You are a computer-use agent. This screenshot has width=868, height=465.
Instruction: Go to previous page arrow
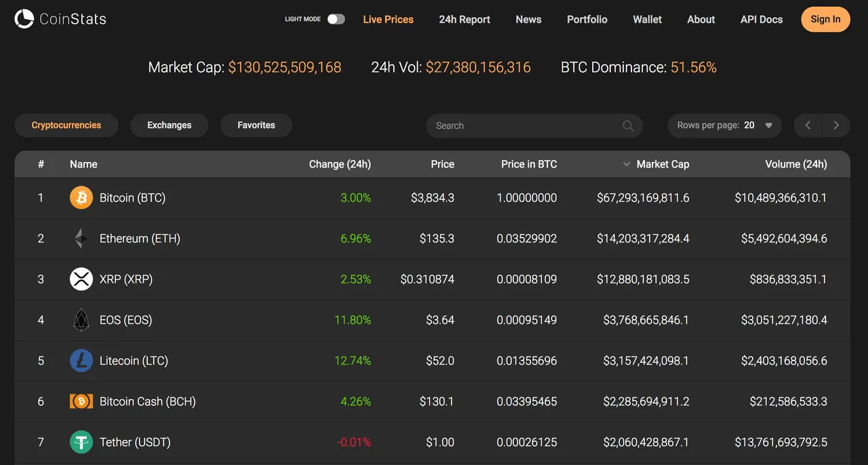(x=808, y=126)
